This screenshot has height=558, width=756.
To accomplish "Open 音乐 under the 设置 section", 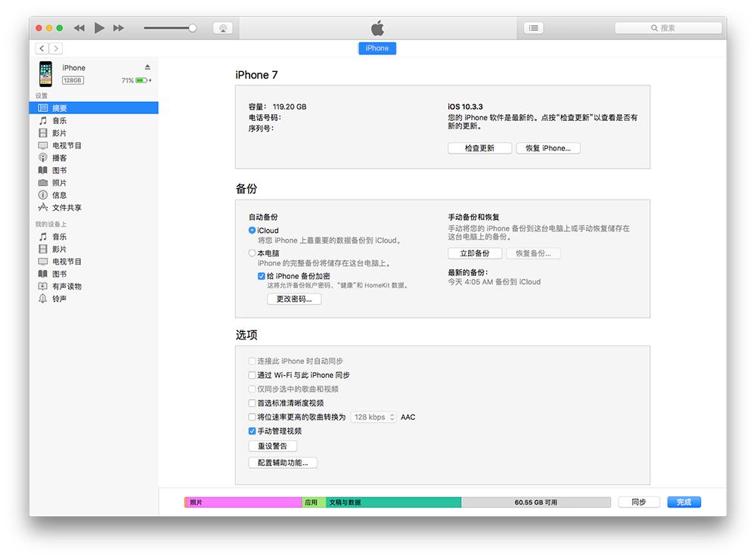I will click(94, 120).
